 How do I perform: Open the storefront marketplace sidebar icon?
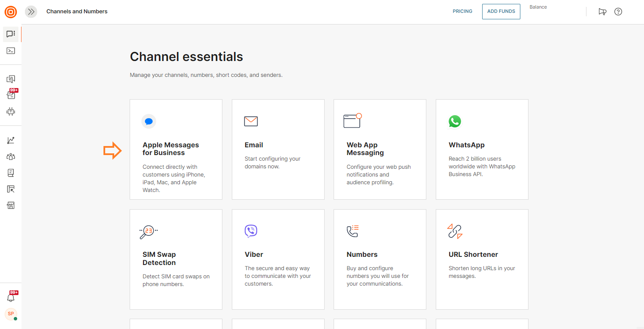pyautogui.click(x=11, y=205)
